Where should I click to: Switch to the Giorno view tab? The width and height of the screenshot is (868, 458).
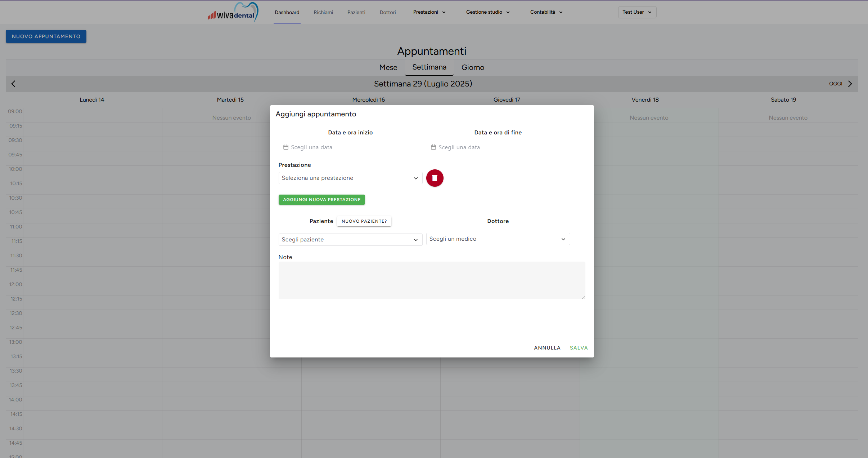[473, 67]
